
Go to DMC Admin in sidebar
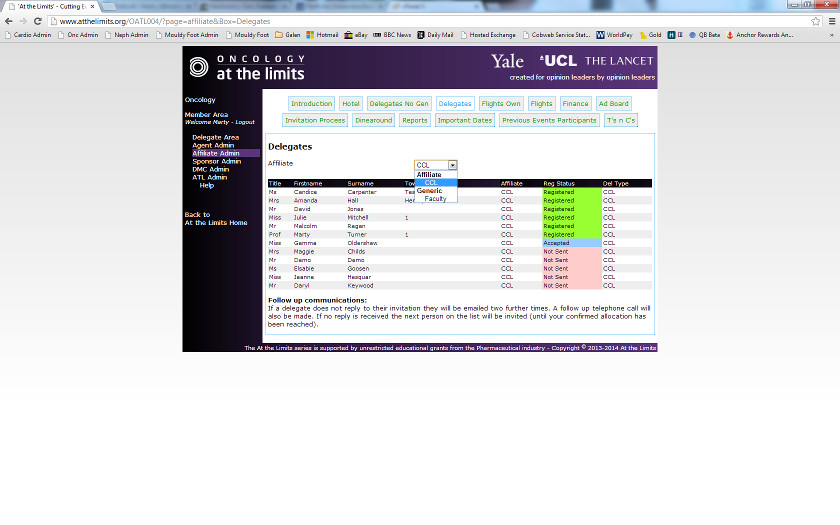point(211,169)
